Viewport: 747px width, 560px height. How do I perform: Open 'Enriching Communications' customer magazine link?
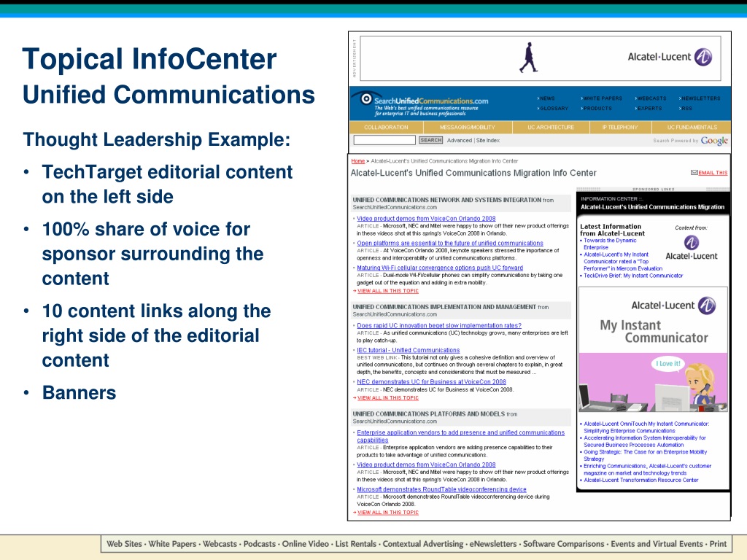click(x=648, y=470)
